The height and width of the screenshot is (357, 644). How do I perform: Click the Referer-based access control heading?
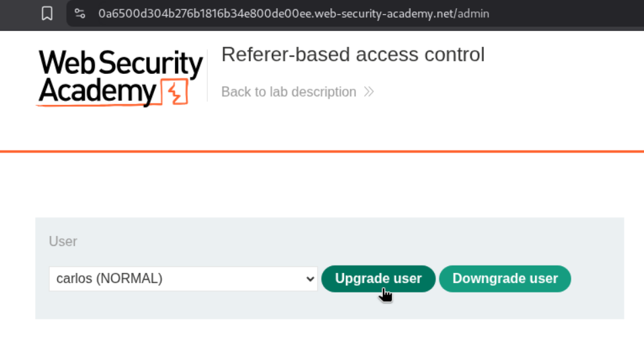point(353,54)
